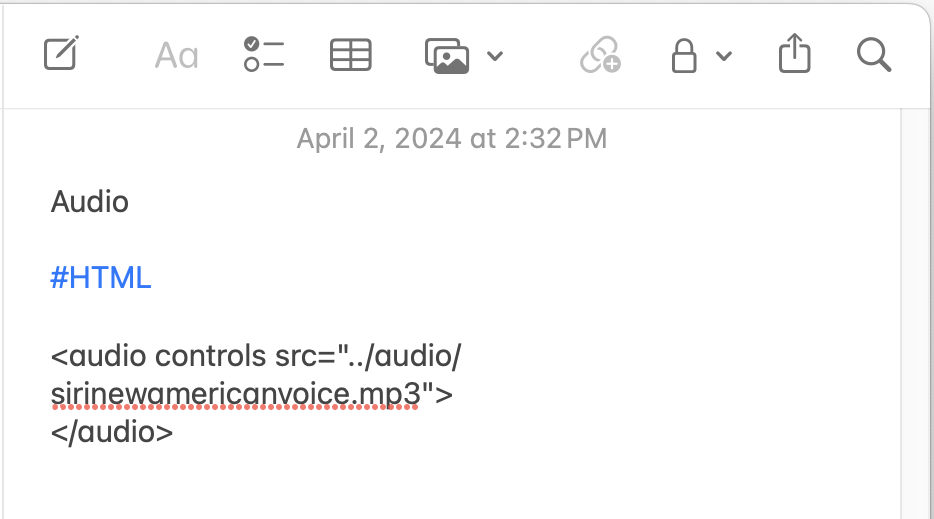Click the add link icon
Screen dimensions: 934x519
[x=600, y=55]
